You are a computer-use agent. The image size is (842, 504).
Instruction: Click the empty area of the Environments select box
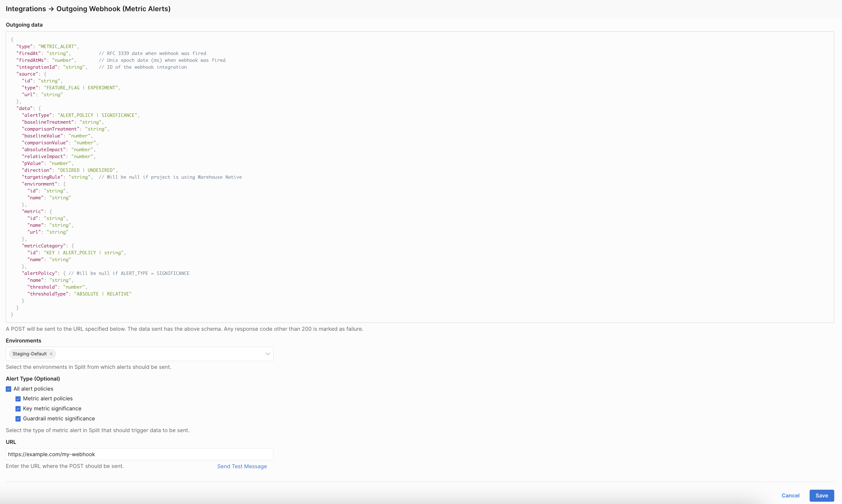click(x=160, y=354)
